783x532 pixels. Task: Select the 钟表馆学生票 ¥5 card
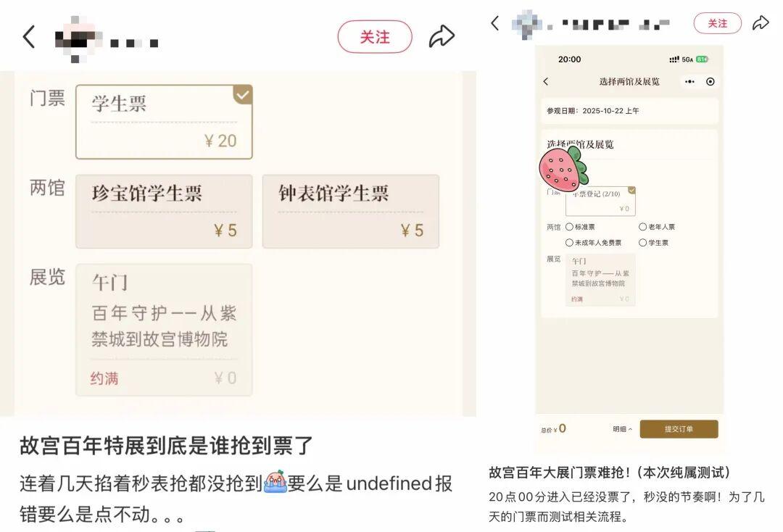351,211
